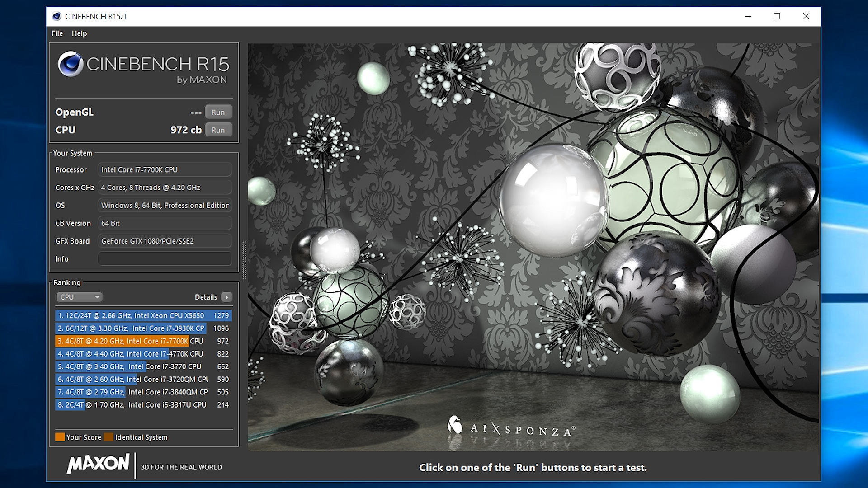Click the CB Version 64 Bit field

click(165, 223)
